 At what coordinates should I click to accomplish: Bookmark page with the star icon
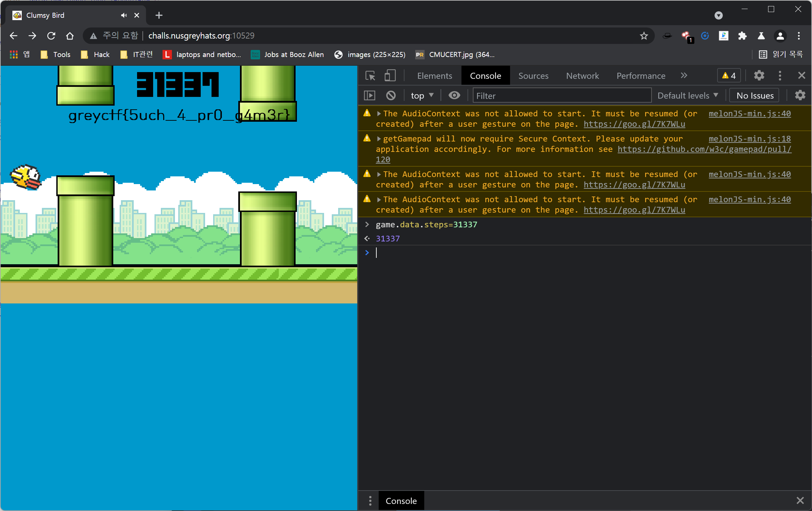coord(644,36)
